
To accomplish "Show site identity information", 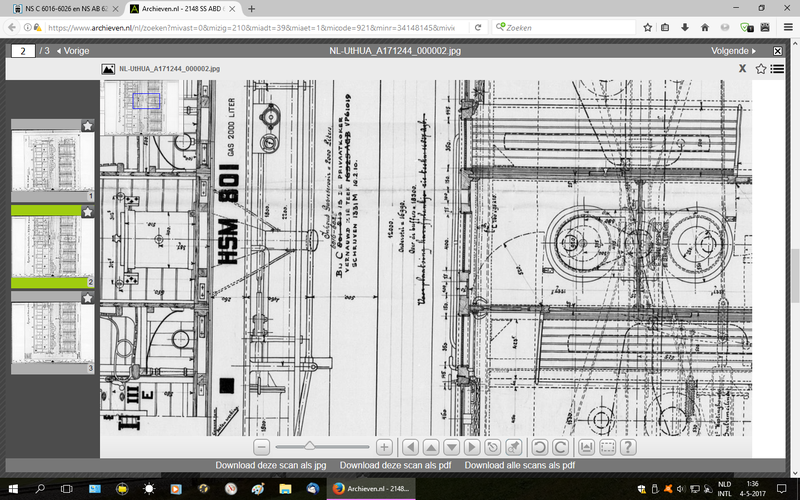I will [x=28, y=28].
